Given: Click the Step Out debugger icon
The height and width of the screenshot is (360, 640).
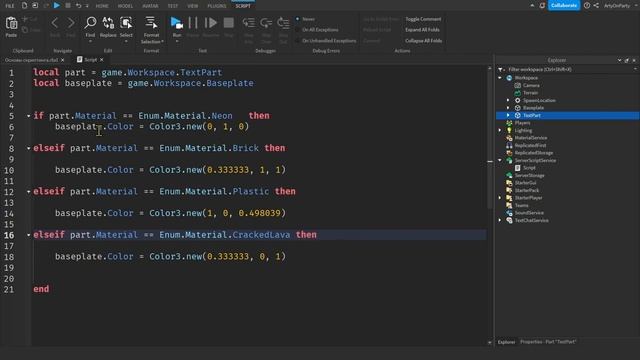Looking at the screenshot, I should (x=283, y=23).
